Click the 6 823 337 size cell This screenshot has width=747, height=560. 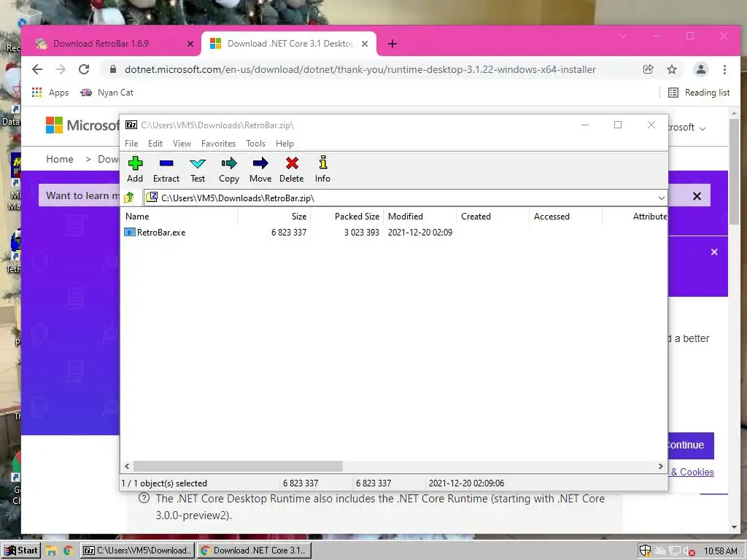(x=289, y=233)
